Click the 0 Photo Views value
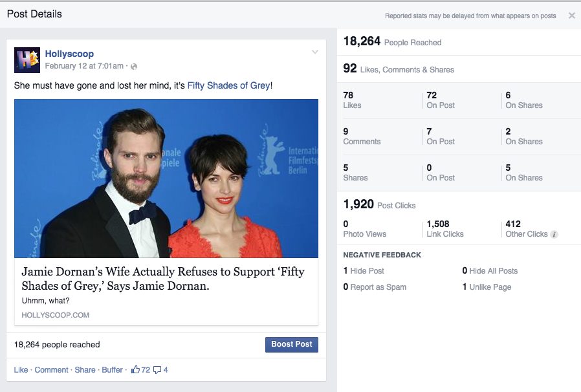The image size is (581, 392). (x=365, y=229)
